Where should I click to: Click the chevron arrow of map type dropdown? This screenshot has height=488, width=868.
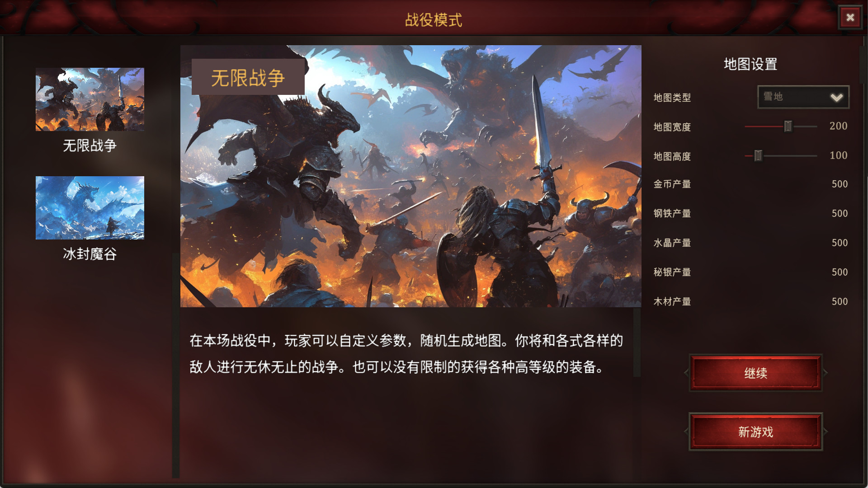click(836, 98)
